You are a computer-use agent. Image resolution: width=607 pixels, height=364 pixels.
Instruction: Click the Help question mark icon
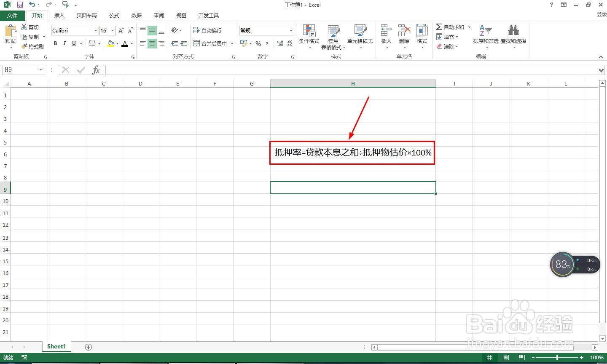[x=551, y=5]
